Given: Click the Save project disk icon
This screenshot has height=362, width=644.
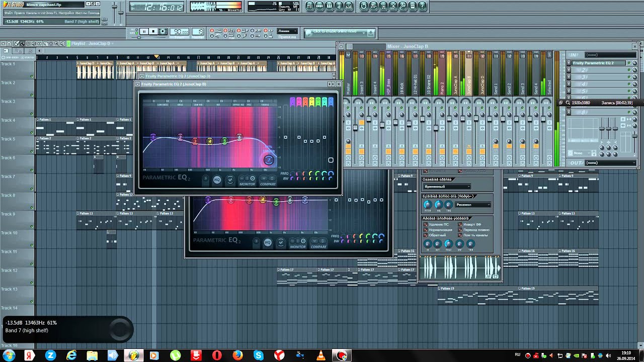Looking at the screenshot, I should click(x=374, y=7).
